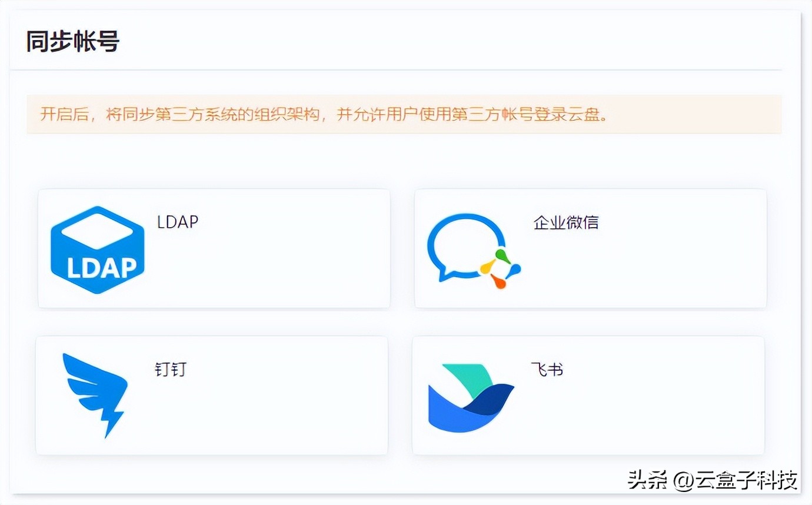Click the blue LDAP box symbol
This screenshot has width=812, height=505.
point(96,248)
